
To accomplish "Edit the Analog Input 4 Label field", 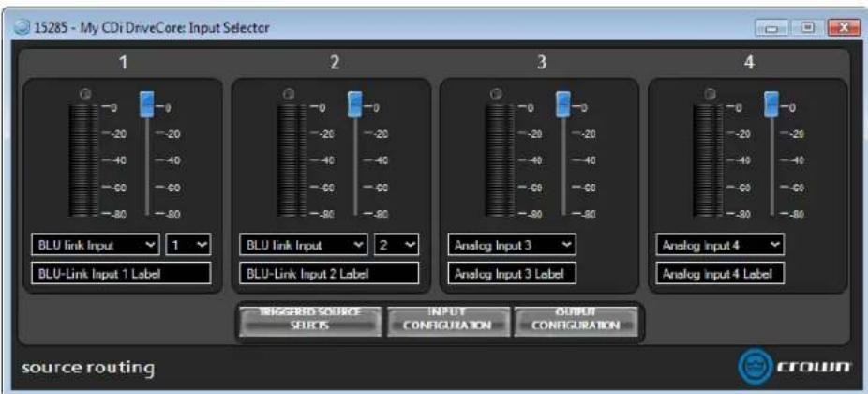I will click(x=720, y=274).
